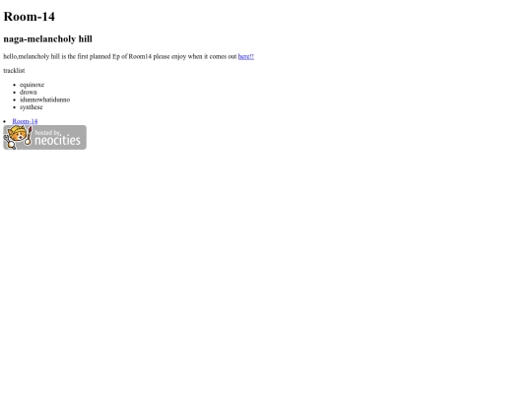Click the bullet beside the Room-14 link
The image size is (532, 399).
pyautogui.click(x=4, y=121)
